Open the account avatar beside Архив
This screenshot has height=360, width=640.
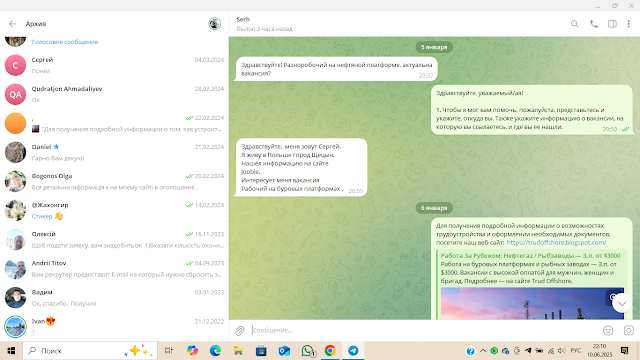215,24
